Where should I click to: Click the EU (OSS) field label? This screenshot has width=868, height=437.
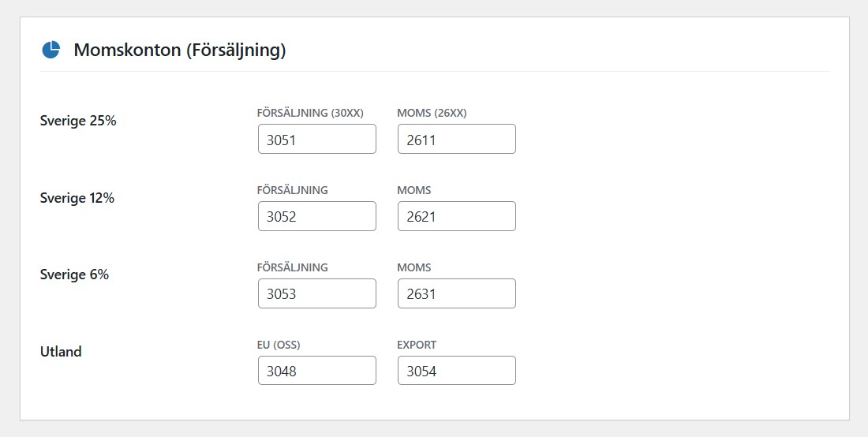point(279,345)
